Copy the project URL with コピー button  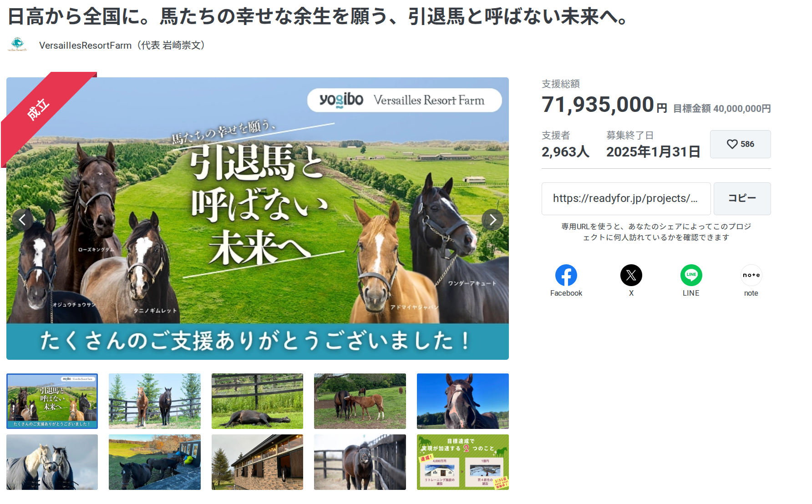pyautogui.click(x=742, y=199)
